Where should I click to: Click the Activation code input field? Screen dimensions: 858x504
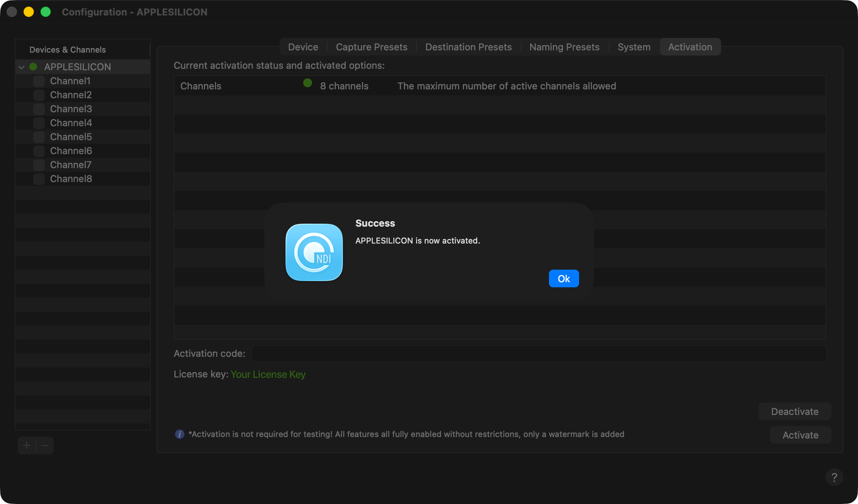coord(539,354)
